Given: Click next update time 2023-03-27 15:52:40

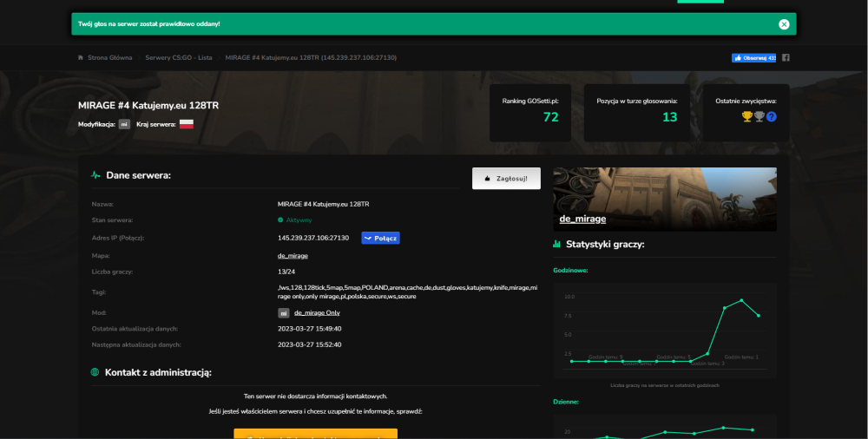Looking at the screenshot, I should click(310, 345).
